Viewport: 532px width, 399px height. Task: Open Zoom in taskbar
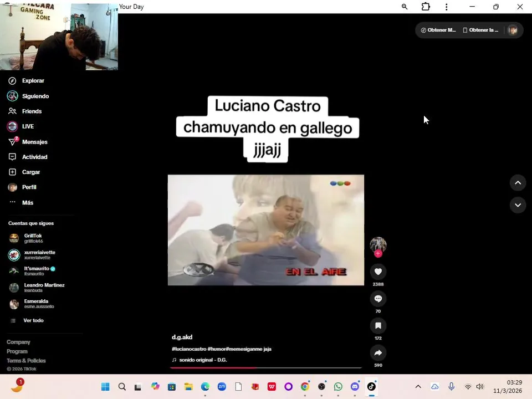[222, 386]
